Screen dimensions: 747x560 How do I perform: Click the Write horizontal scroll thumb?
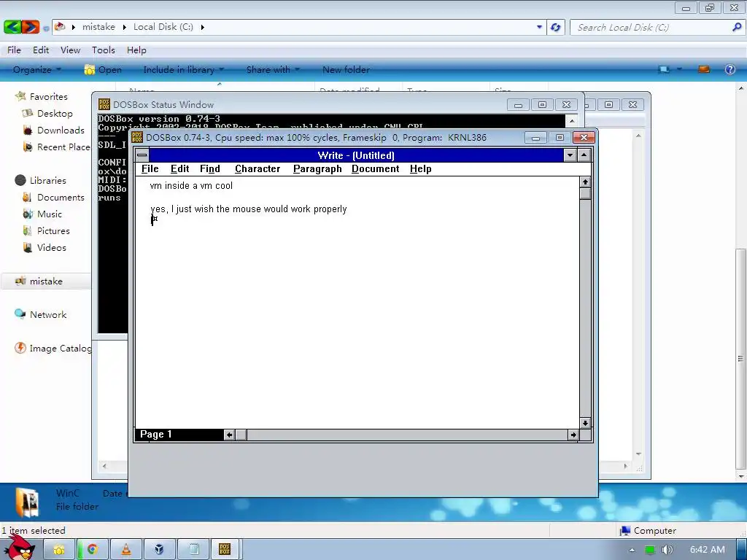(241, 435)
